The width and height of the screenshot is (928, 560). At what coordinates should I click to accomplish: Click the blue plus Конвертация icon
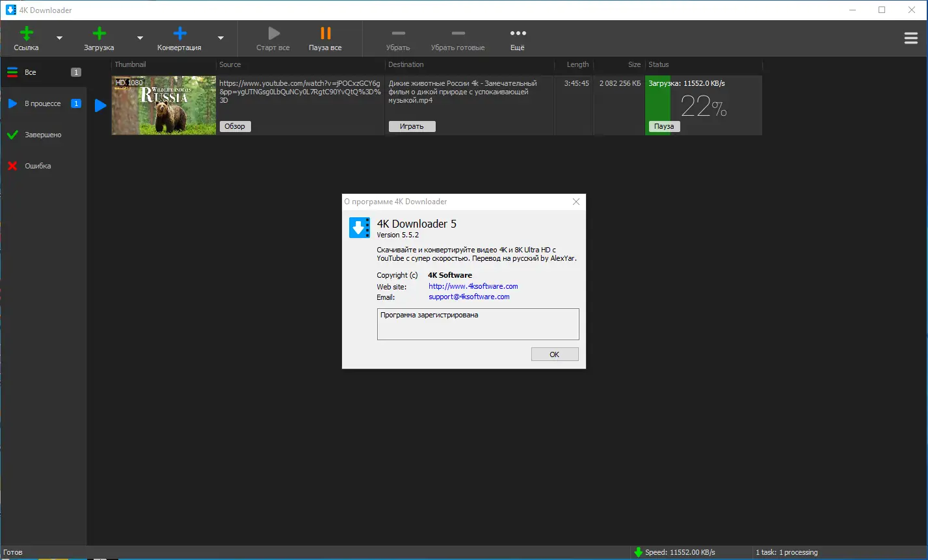pyautogui.click(x=179, y=33)
